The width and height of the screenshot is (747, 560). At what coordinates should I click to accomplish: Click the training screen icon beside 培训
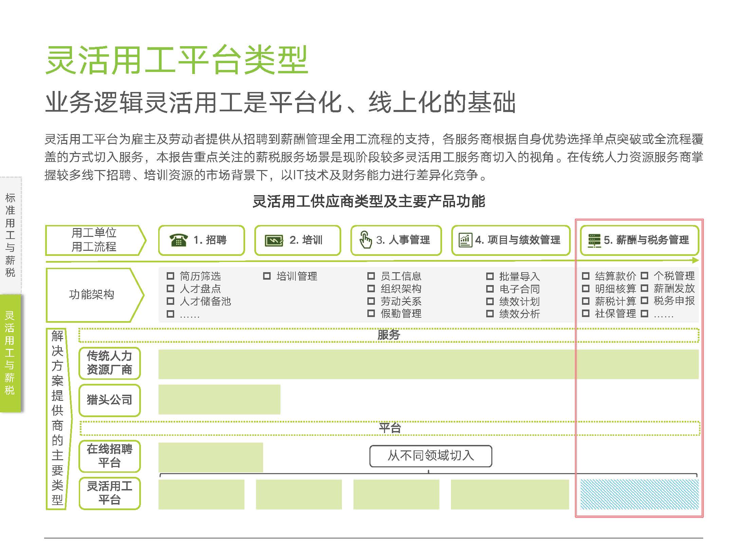click(x=274, y=241)
